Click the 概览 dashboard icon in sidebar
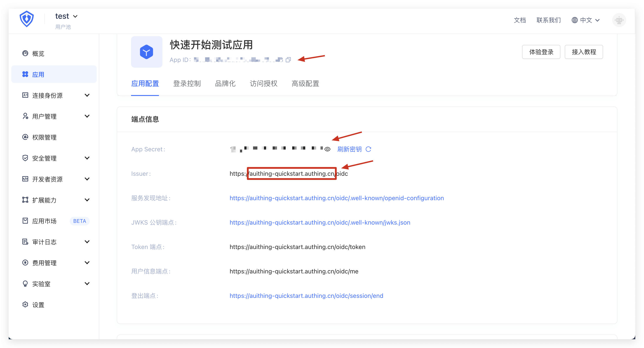 (x=25, y=53)
